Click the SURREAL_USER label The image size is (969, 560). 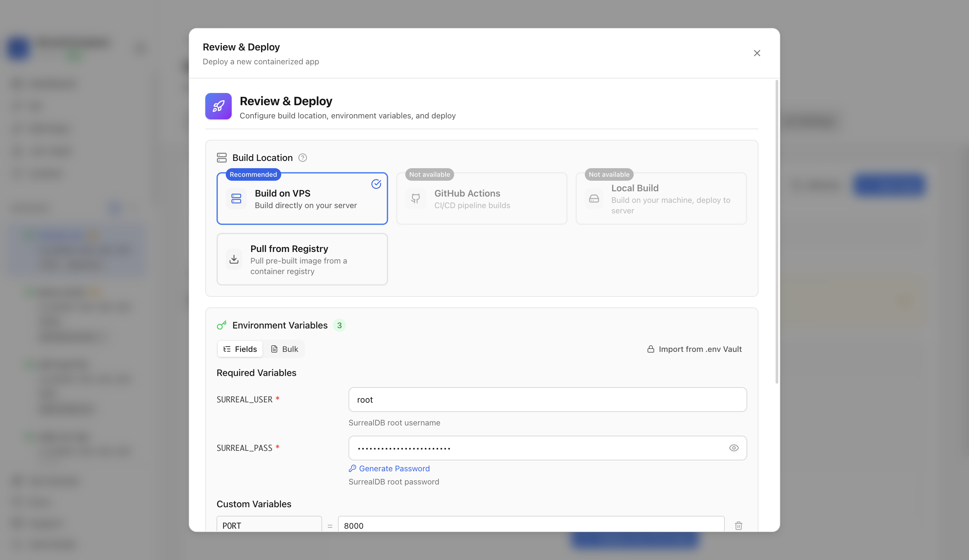[245, 400]
